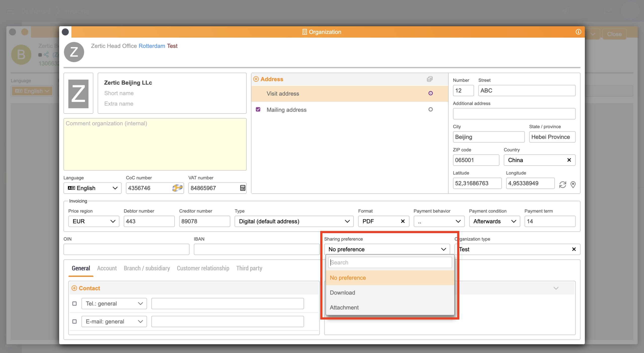
Task: Open the Price region EUR dropdown
Action: pos(94,221)
